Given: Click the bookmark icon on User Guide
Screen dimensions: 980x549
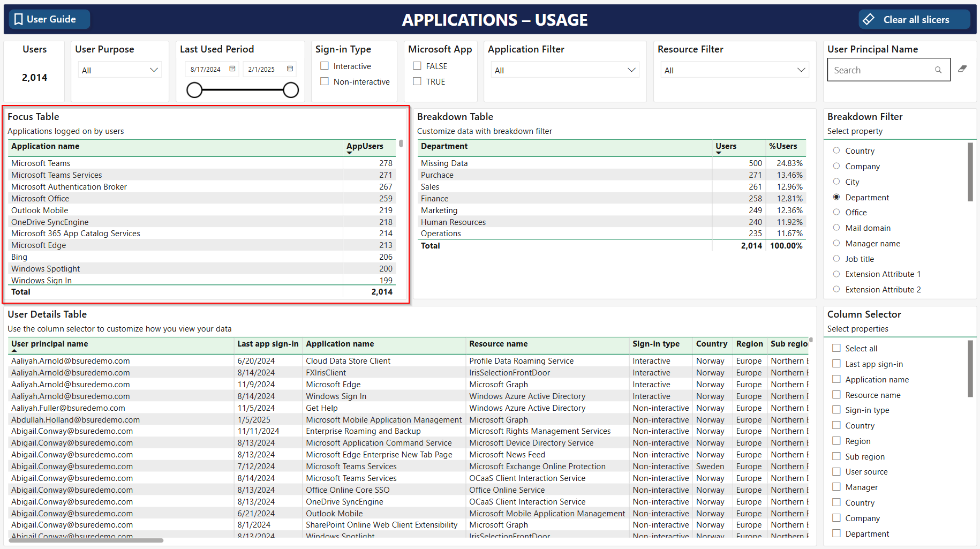Looking at the screenshot, I should (18, 19).
